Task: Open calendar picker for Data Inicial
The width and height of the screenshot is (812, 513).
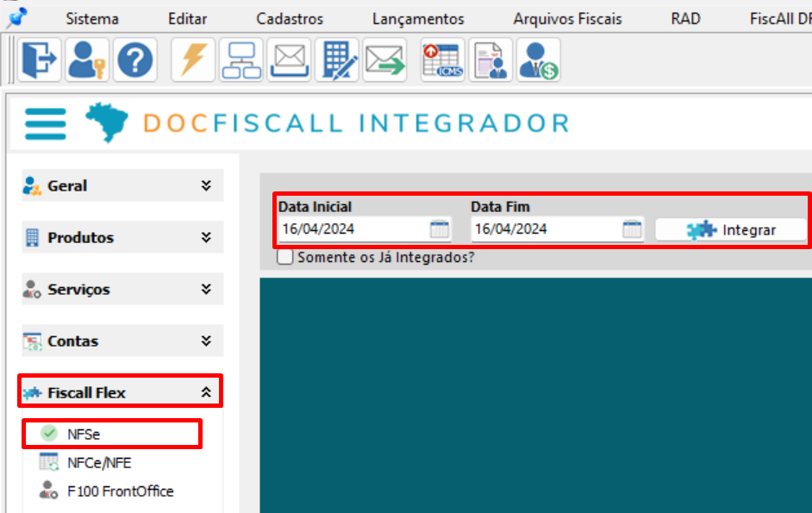Action: click(x=439, y=228)
